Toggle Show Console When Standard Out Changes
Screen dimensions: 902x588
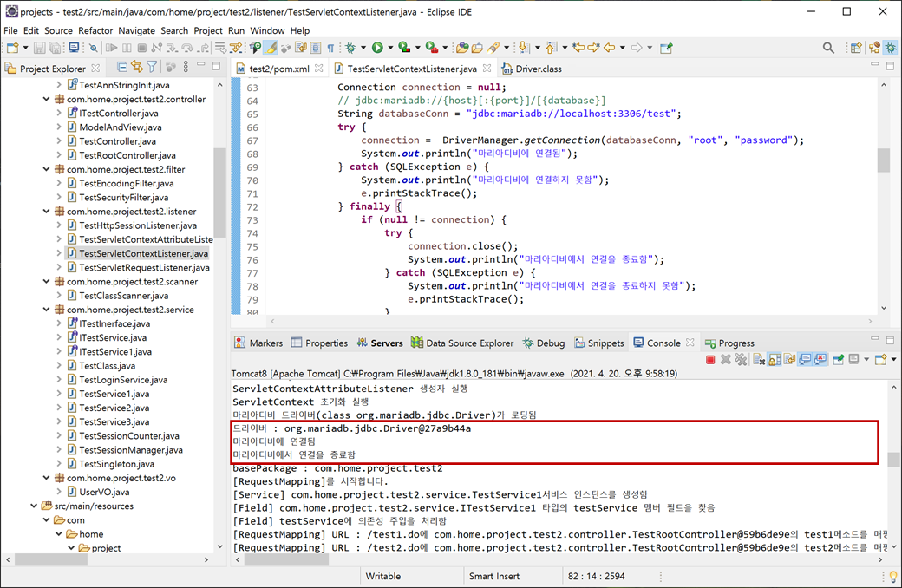tap(803, 359)
